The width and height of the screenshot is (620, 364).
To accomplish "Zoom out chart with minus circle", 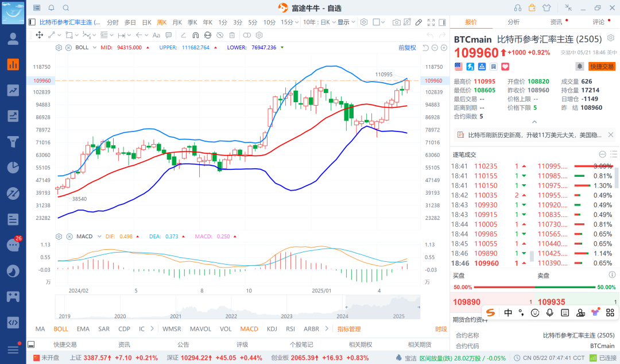I will pos(435,48).
